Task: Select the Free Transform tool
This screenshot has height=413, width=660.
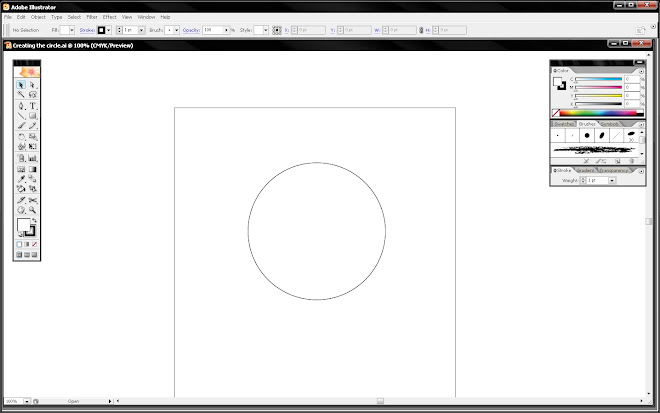Action: click(x=32, y=147)
